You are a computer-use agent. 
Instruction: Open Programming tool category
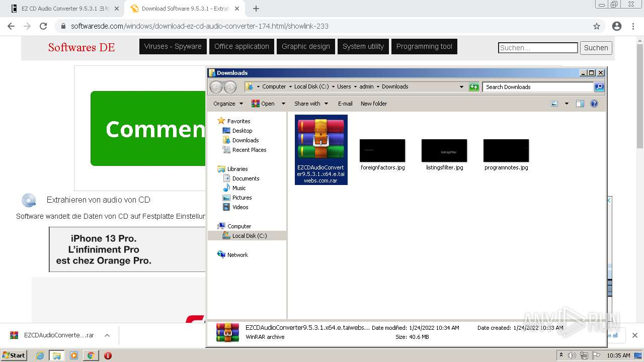424,46
